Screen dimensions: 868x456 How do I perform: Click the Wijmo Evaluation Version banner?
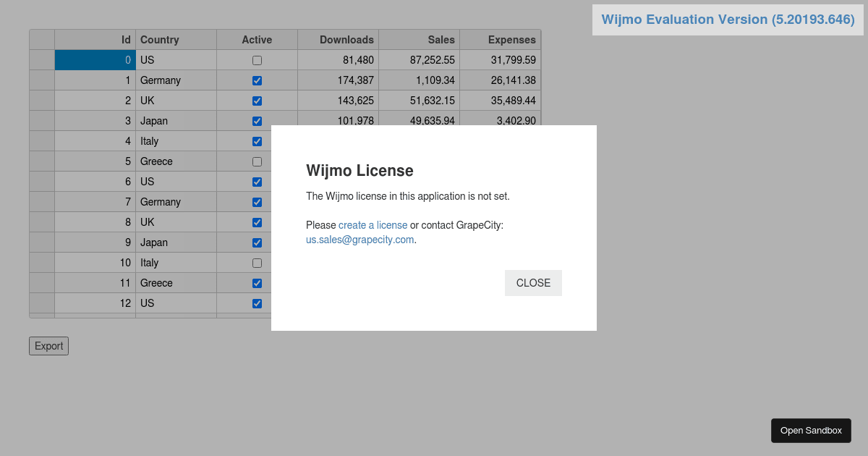click(x=726, y=20)
